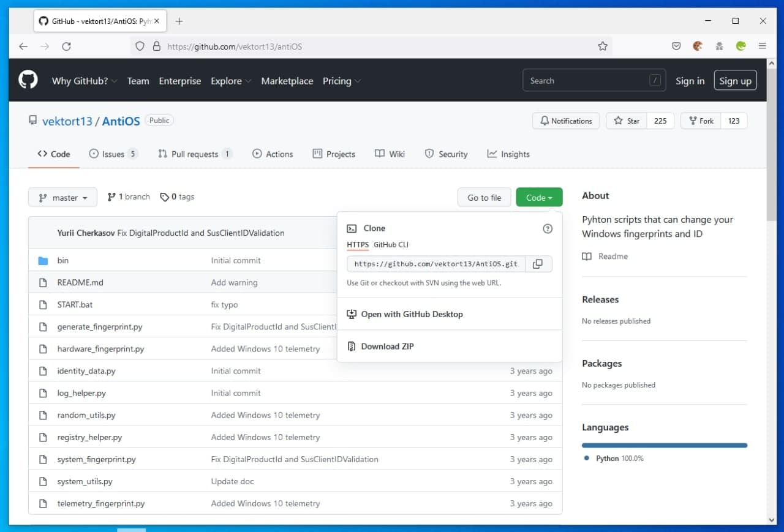Expand the Why GitHub? menu
Screen dimensions: 784x532
pyautogui.click(x=84, y=81)
